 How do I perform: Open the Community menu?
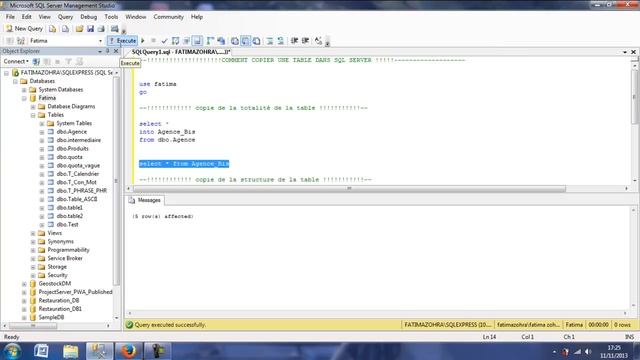click(169, 17)
